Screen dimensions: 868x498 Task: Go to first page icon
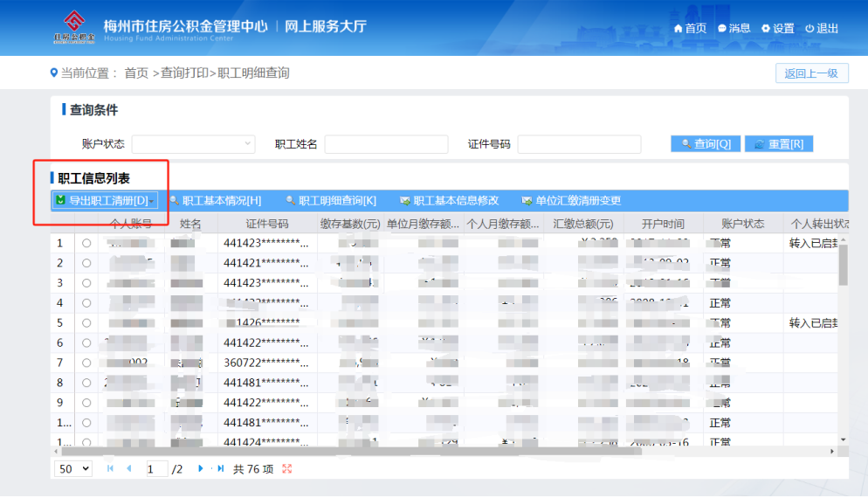[x=110, y=468]
